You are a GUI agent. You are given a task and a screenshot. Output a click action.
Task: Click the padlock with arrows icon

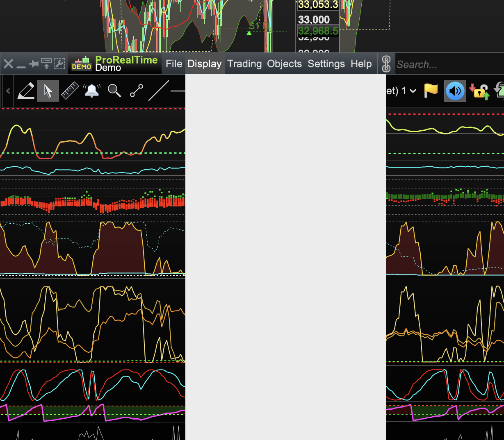(479, 91)
